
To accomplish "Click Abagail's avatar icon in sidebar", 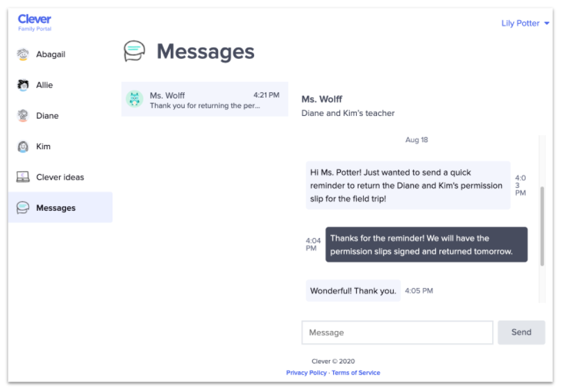I will (x=23, y=54).
